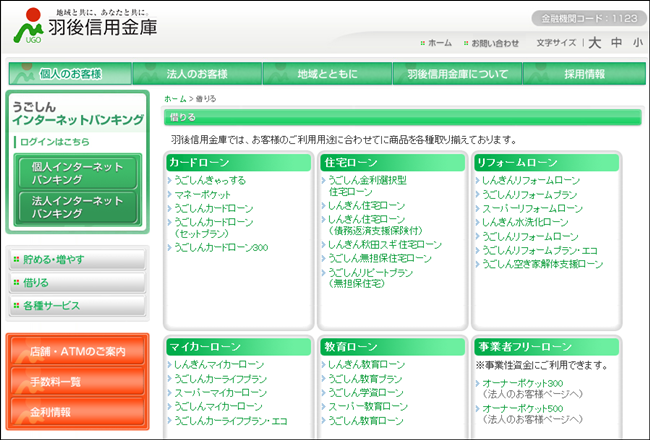Click the カードローン section header
Image resolution: width=650 pixels, height=440 pixels.
(238, 163)
